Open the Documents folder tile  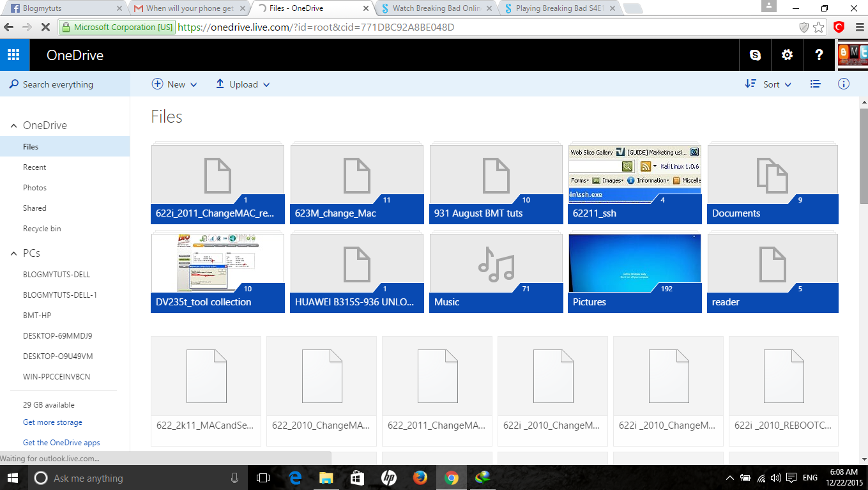(773, 185)
